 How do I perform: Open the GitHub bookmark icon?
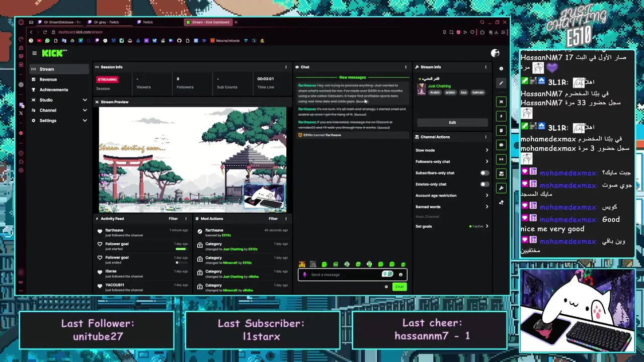pos(179,41)
